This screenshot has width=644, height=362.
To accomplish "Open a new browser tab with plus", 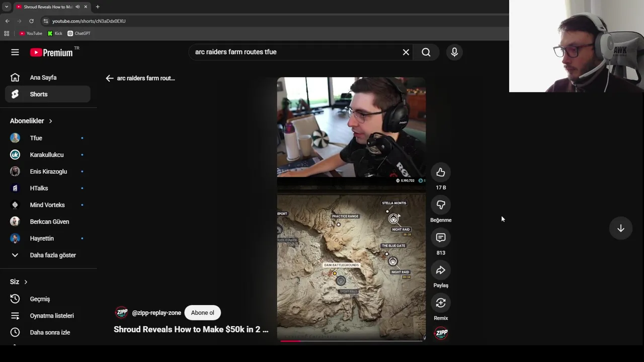I will pos(98,7).
